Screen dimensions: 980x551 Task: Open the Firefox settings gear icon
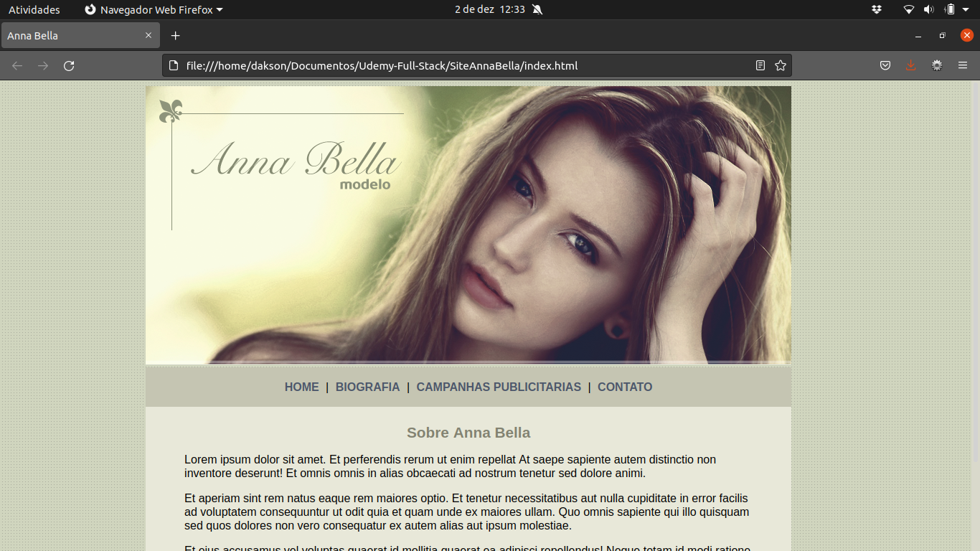click(x=936, y=65)
